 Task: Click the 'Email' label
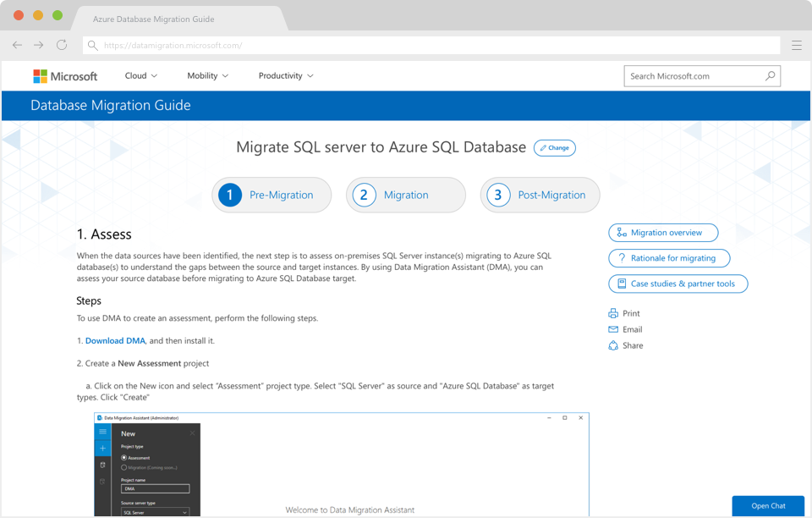[633, 329]
